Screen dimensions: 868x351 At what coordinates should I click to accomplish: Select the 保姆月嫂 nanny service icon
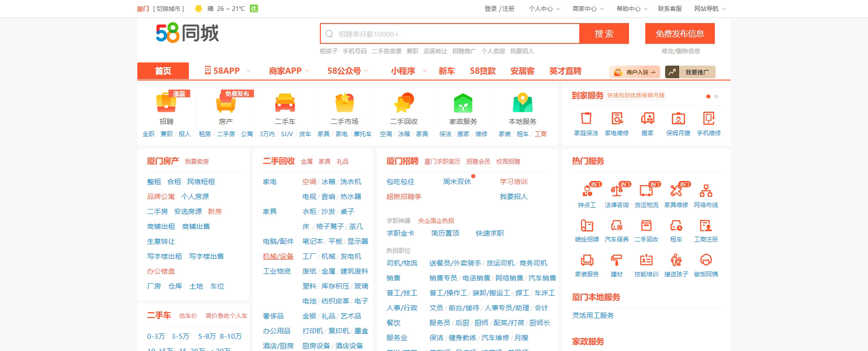[x=678, y=119]
